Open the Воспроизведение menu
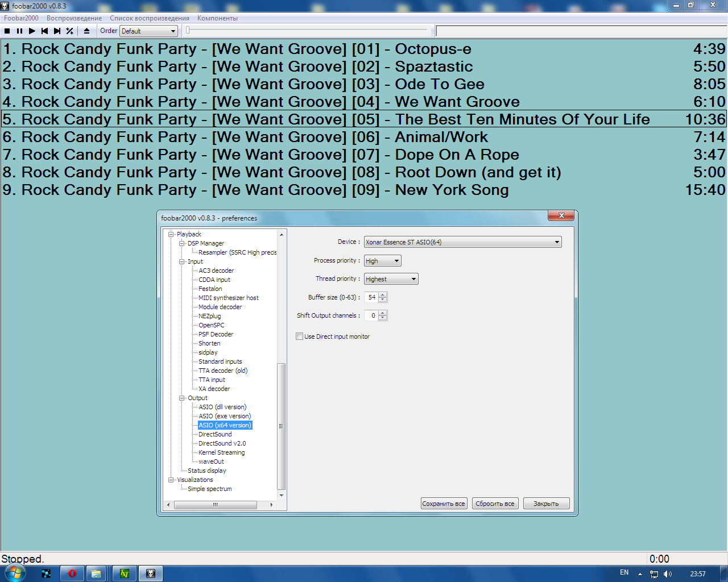 pos(74,18)
